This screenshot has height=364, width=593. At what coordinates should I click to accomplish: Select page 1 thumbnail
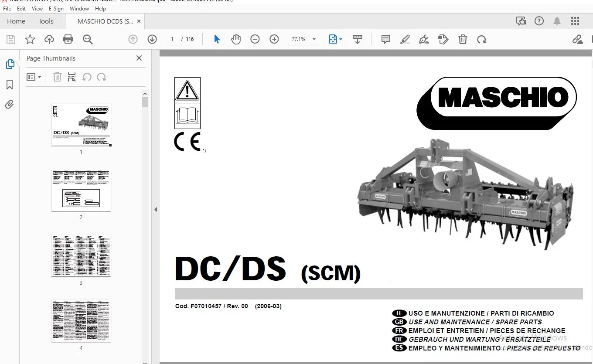[x=81, y=125]
